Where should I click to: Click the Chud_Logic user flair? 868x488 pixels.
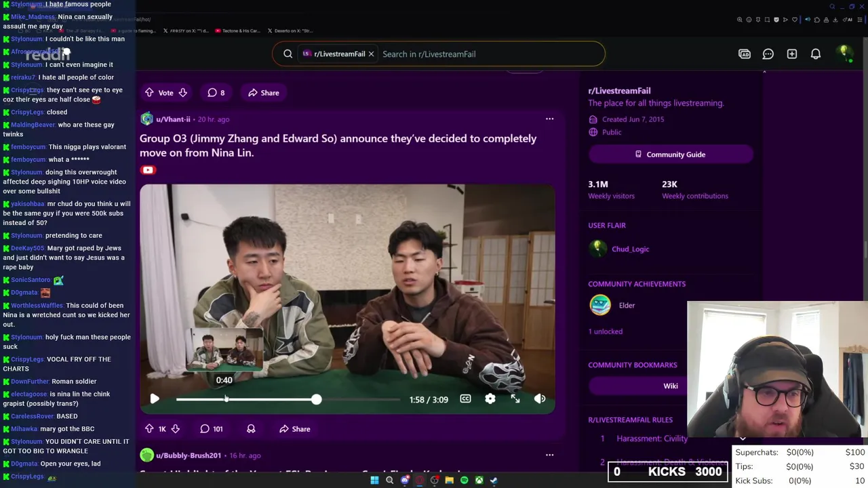click(630, 249)
